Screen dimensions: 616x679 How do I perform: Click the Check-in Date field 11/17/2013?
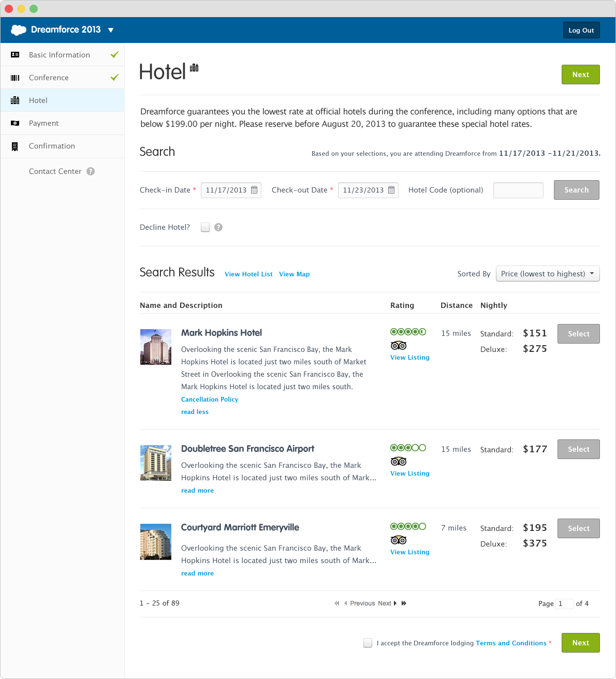point(231,190)
